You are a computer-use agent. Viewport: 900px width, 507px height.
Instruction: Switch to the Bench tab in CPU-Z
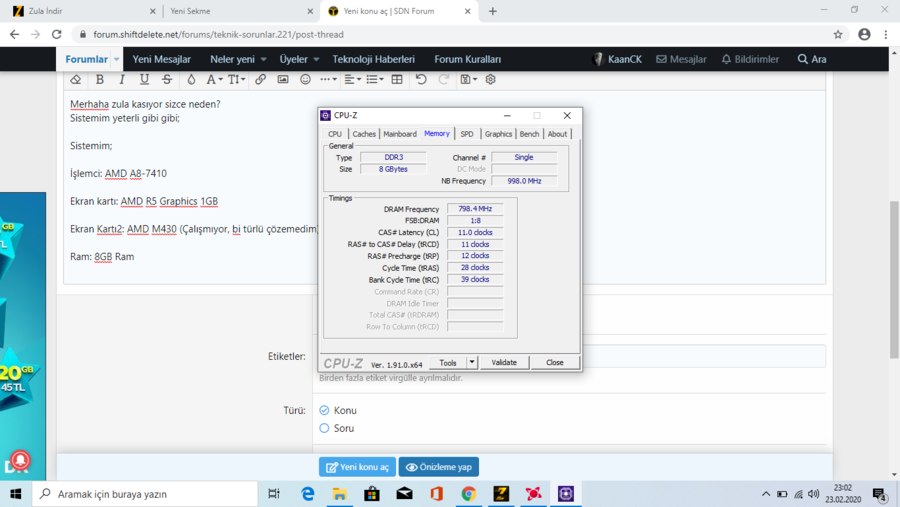(529, 134)
